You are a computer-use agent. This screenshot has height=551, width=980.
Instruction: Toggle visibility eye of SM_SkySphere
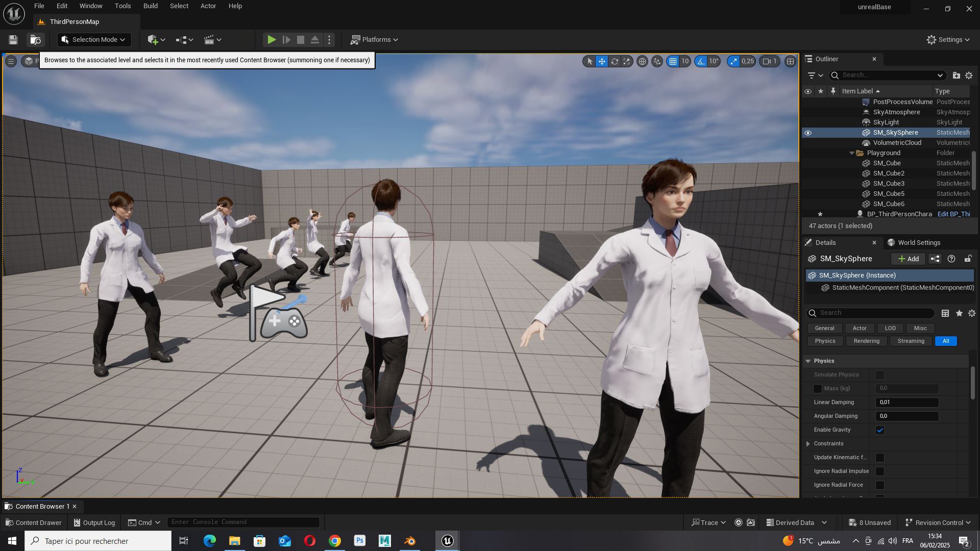tap(807, 133)
